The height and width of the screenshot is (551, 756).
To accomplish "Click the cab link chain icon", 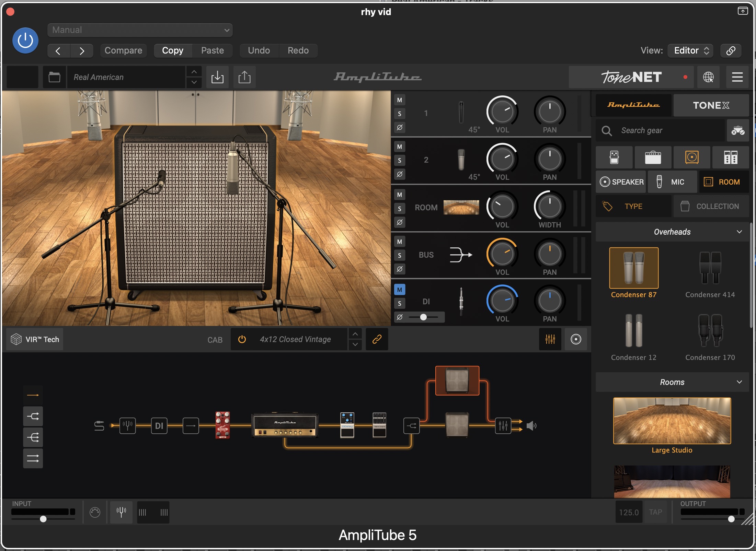I will (377, 339).
